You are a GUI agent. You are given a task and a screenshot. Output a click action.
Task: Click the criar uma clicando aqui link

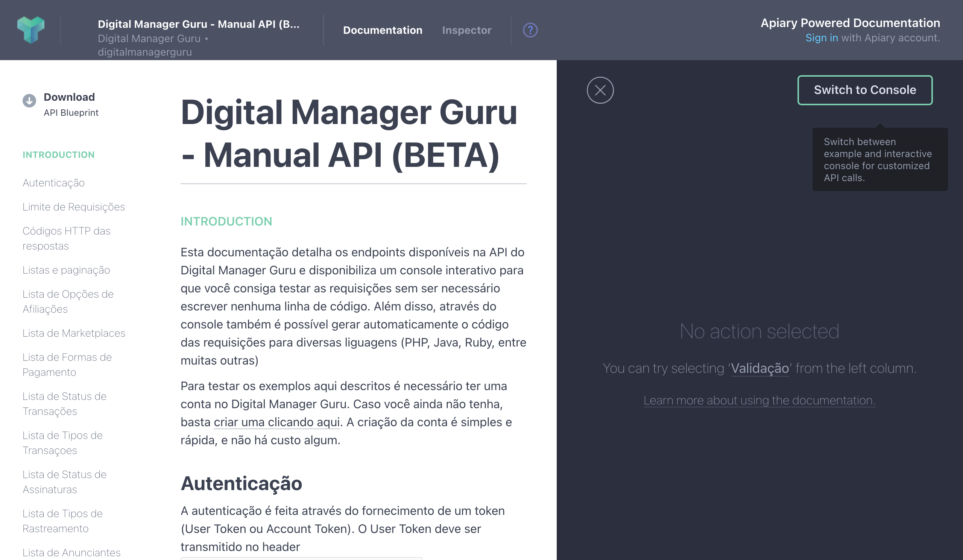(276, 422)
